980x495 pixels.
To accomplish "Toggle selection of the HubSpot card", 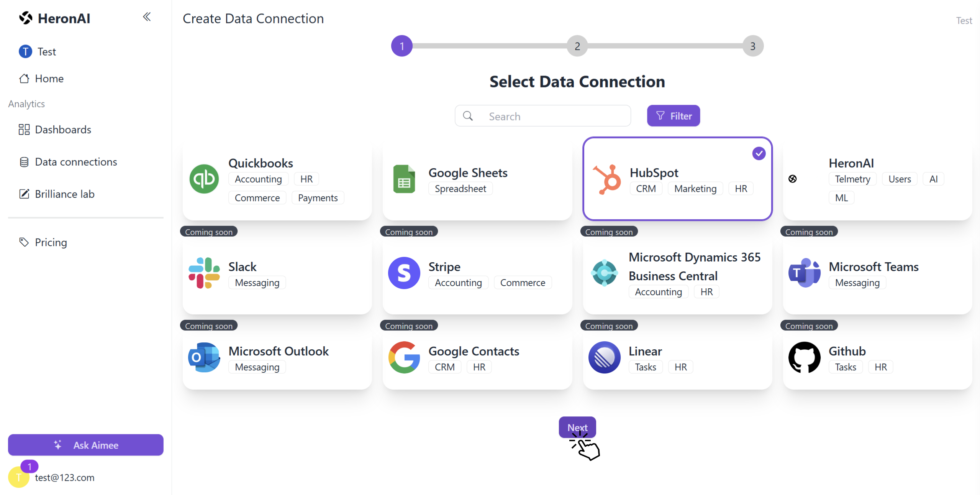I will (677, 179).
